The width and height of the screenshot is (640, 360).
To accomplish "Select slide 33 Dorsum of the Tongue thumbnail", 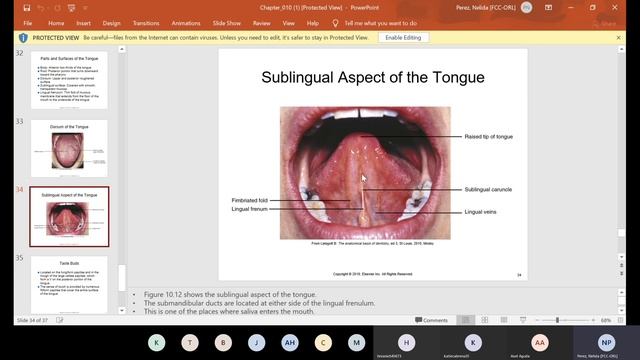I will 69,148.
